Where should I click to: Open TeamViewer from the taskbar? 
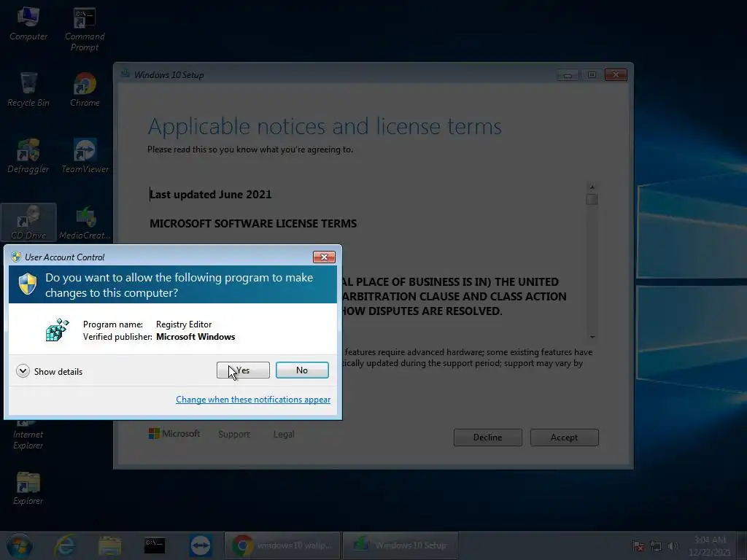pyautogui.click(x=200, y=545)
